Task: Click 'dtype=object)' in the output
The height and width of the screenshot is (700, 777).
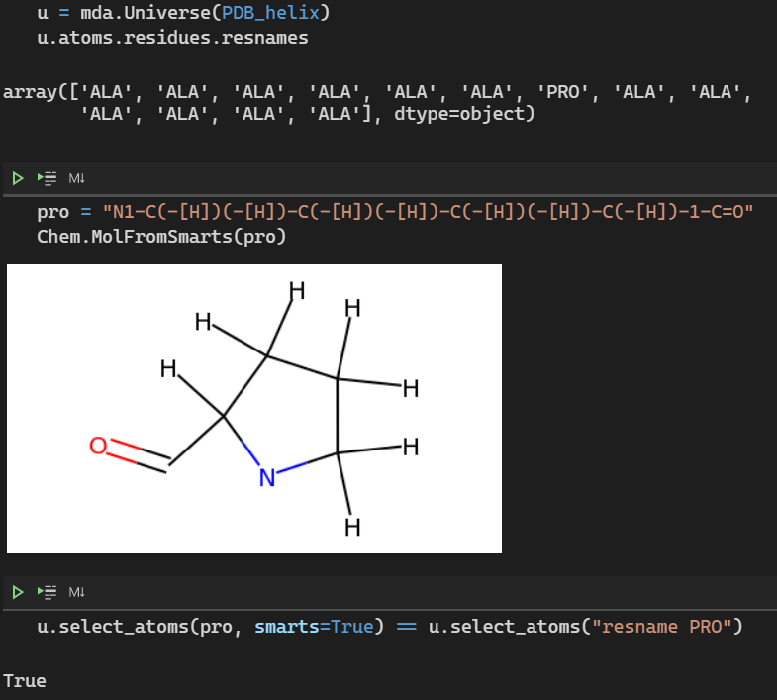Action: coord(465,114)
